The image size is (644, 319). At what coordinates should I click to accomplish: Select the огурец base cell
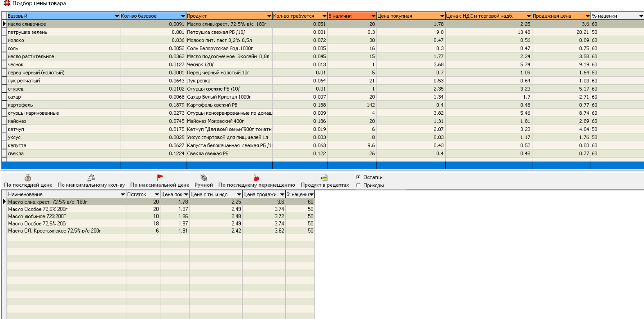pos(64,89)
